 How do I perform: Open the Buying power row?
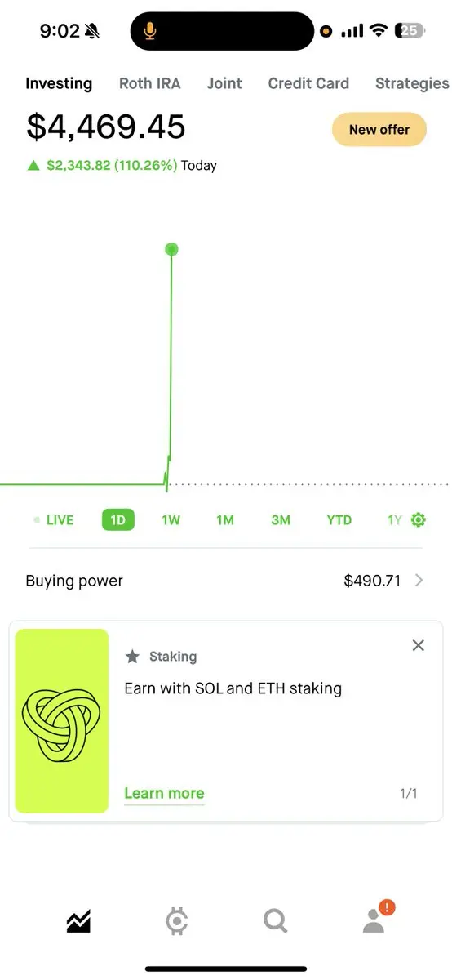(x=226, y=581)
